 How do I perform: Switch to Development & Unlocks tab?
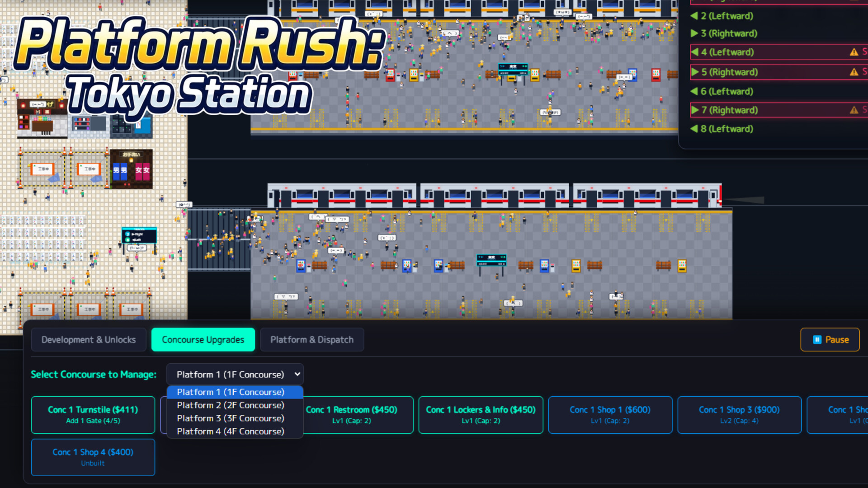pyautogui.click(x=89, y=339)
